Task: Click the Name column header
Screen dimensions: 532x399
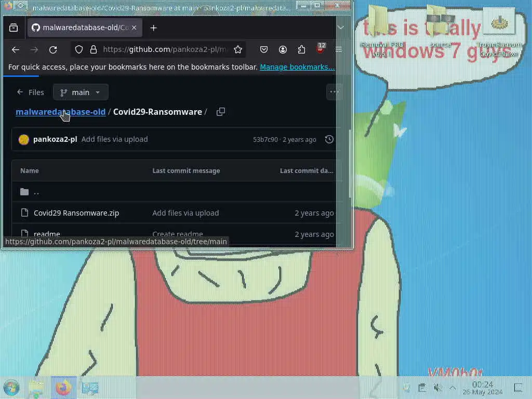Action: pyautogui.click(x=30, y=170)
